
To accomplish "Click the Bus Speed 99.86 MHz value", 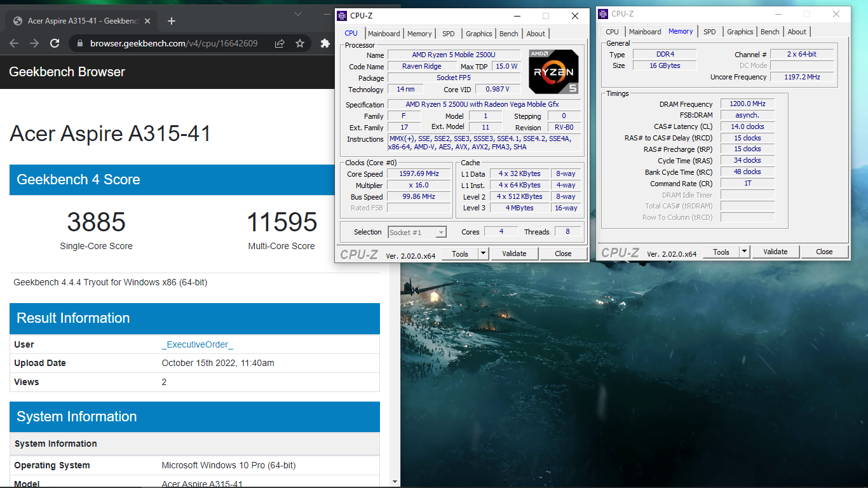I will pyautogui.click(x=419, y=196).
